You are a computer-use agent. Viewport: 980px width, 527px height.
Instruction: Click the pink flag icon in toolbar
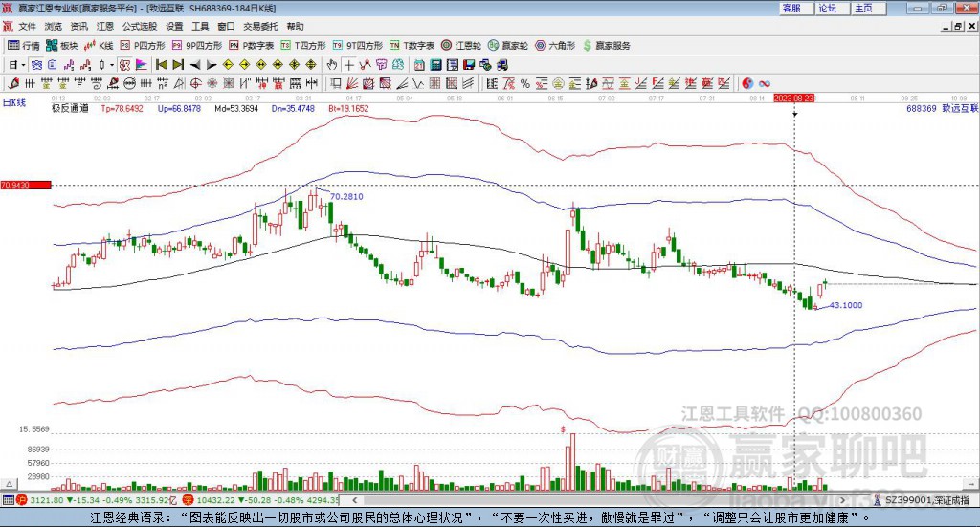pyautogui.click(x=142, y=65)
